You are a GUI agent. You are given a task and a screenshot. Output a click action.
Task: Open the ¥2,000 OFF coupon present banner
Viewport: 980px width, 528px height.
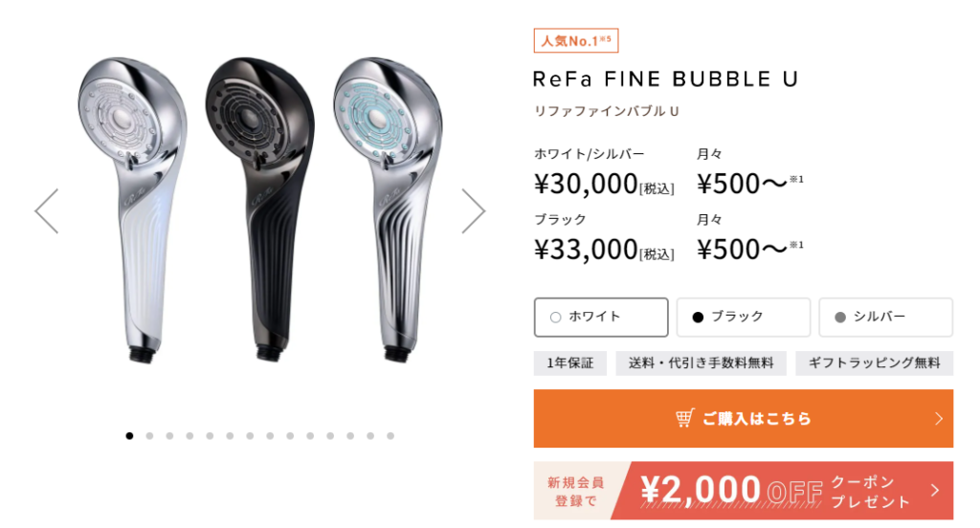[743, 491]
